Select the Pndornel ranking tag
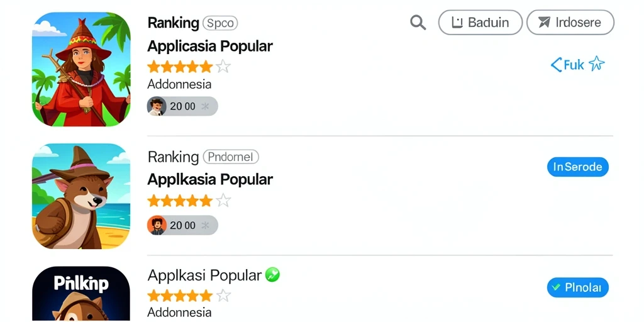Viewport: 644px width, 322px height. coord(231,157)
